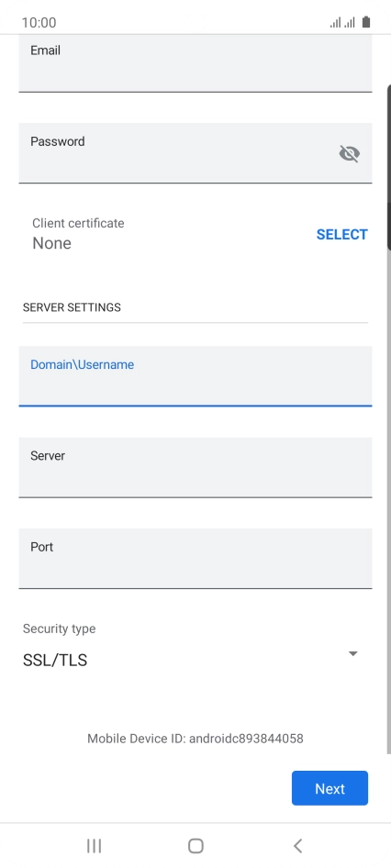Tap the battery status icon
The height and width of the screenshot is (868, 391).
(x=365, y=22)
